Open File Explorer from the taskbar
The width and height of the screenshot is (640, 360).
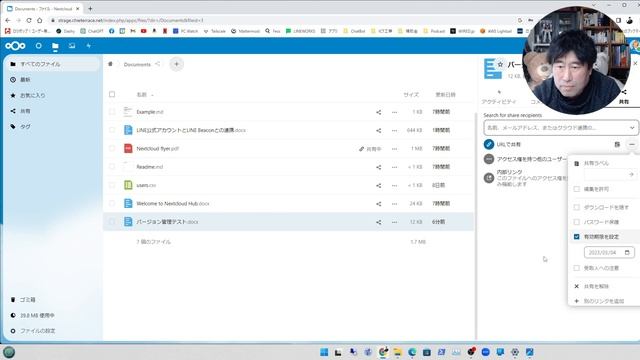pyautogui.click(x=397, y=352)
